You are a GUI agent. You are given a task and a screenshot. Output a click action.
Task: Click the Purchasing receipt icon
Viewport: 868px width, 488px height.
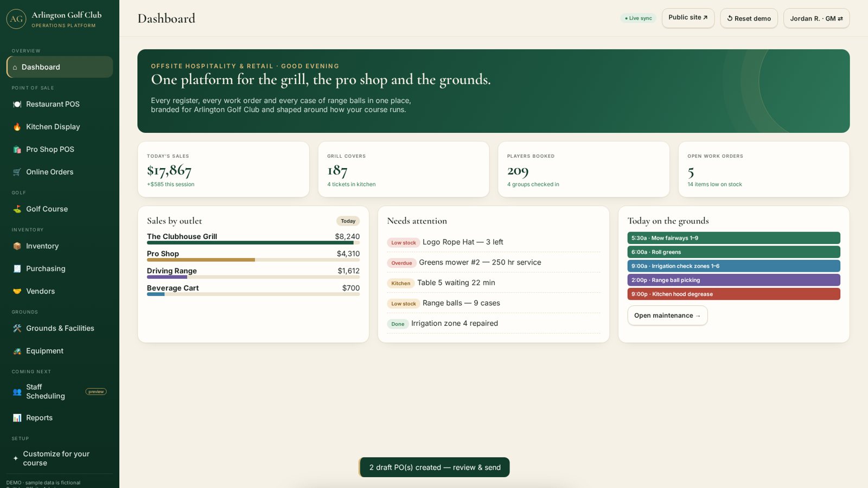point(17,268)
